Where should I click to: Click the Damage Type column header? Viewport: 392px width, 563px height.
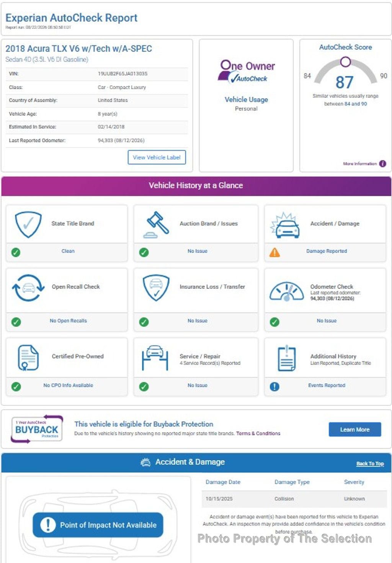pos(292,482)
